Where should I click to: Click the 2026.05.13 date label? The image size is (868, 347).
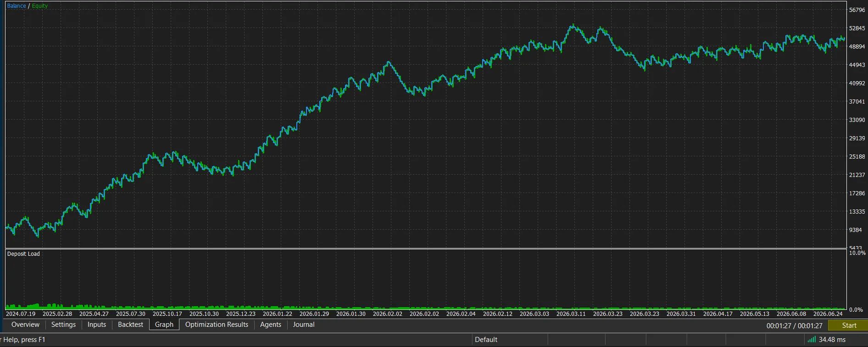pyautogui.click(x=755, y=314)
